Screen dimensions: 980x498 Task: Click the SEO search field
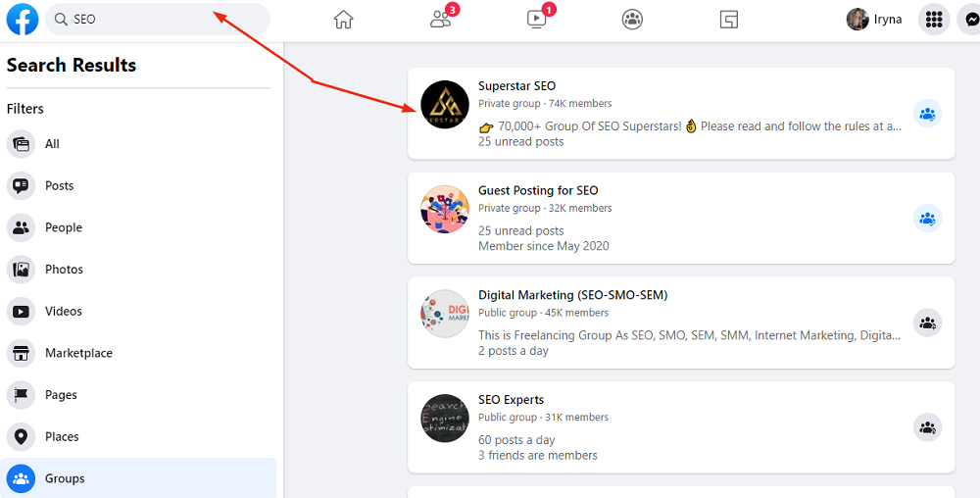pyautogui.click(x=158, y=20)
